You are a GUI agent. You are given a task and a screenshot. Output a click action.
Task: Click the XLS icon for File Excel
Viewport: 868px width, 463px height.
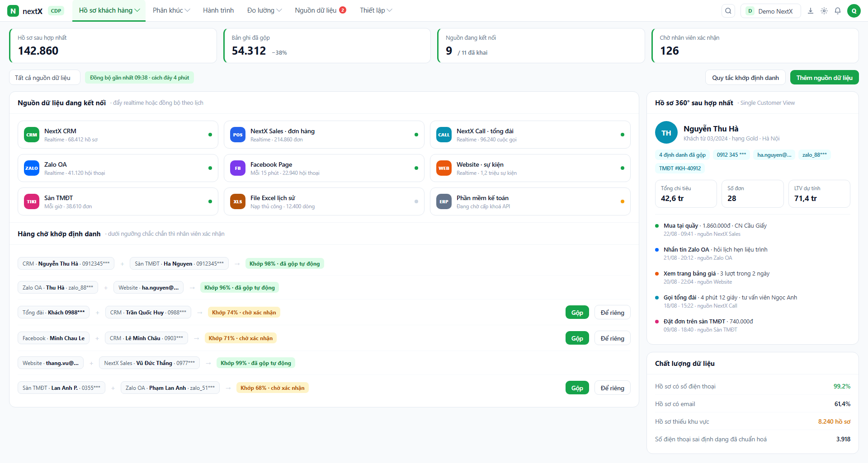pyautogui.click(x=238, y=201)
